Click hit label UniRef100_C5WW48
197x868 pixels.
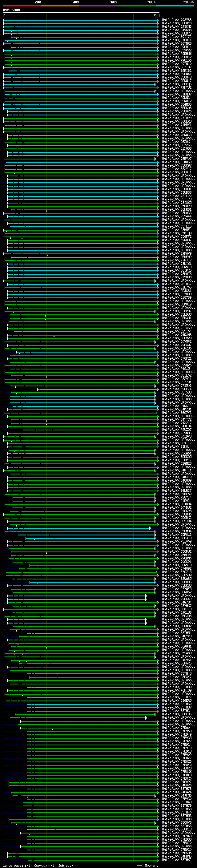tap(177, 78)
